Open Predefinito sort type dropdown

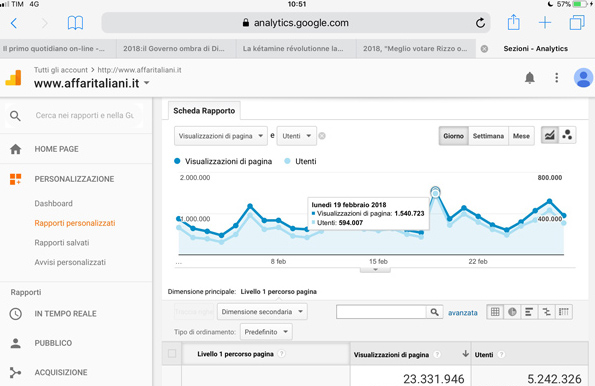(266, 332)
